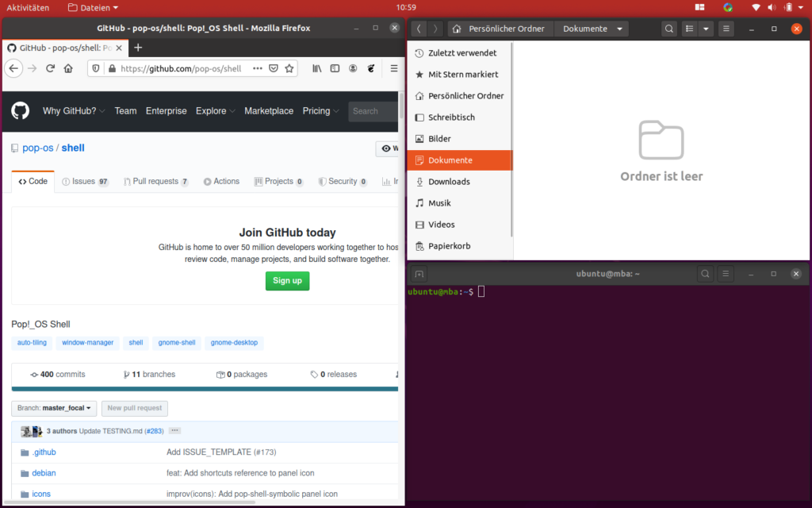Switch to the Projects tab
This screenshot has width=812, height=508.
tap(278, 182)
